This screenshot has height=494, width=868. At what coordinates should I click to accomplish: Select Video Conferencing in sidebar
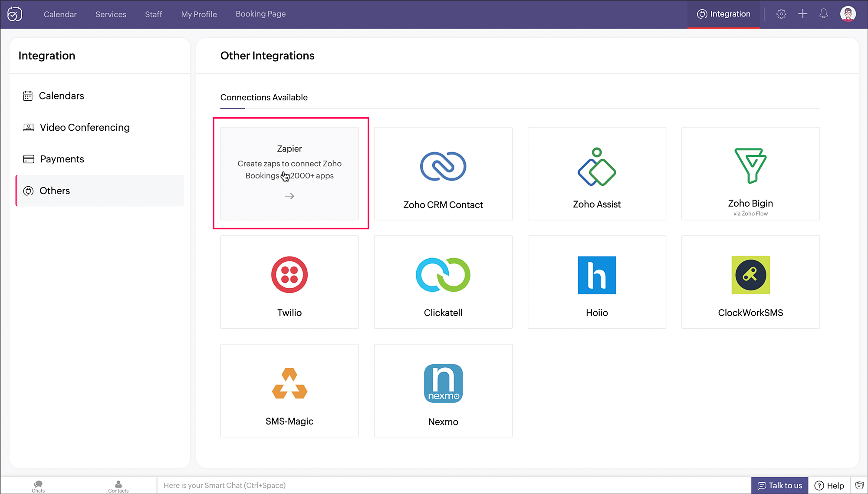[x=85, y=127]
